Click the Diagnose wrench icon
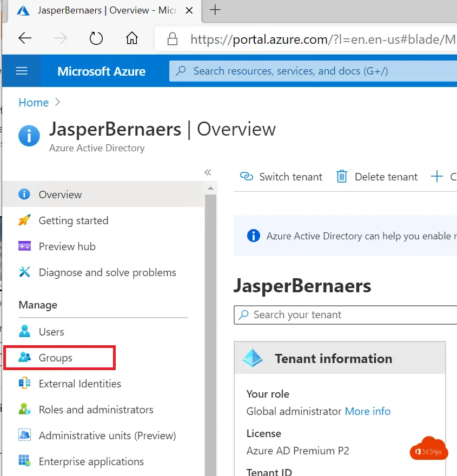Image resolution: width=457 pixels, height=476 pixels. click(x=24, y=272)
